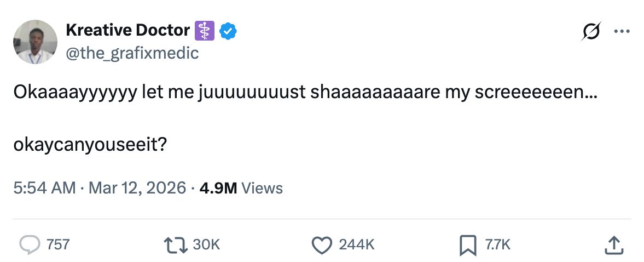Click the purple medical symbol badge

point(205,31)
